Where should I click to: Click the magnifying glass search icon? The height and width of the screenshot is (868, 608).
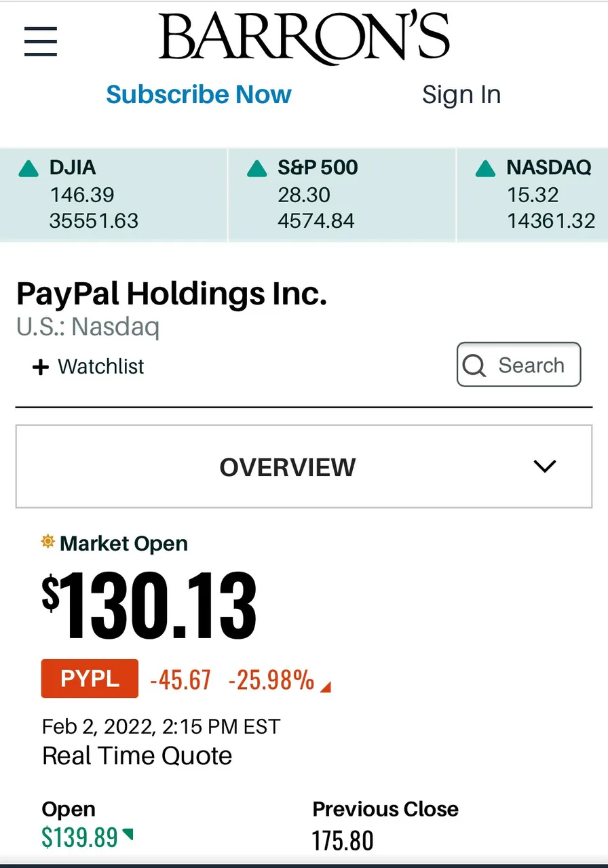tap(474, 366)
